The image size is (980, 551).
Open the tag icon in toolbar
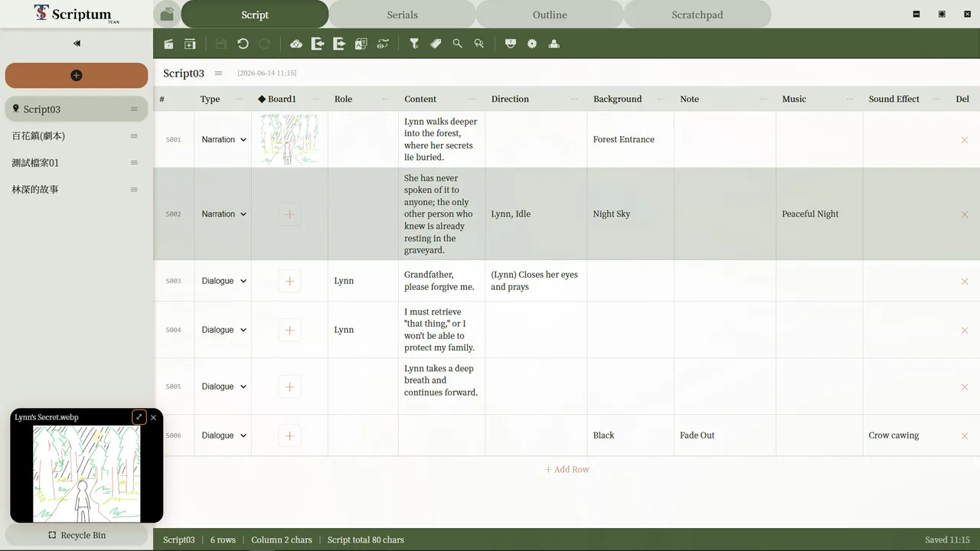(x=436, y=44)
